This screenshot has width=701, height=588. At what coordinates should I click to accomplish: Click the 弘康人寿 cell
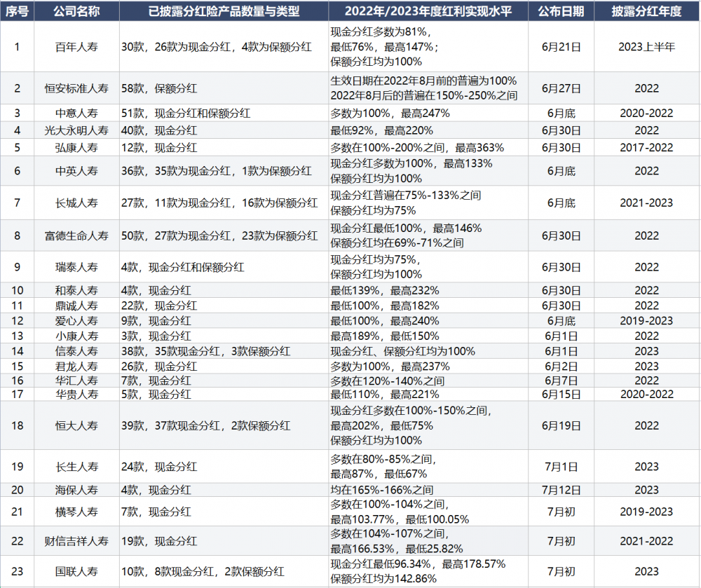(x=76, y=147)
